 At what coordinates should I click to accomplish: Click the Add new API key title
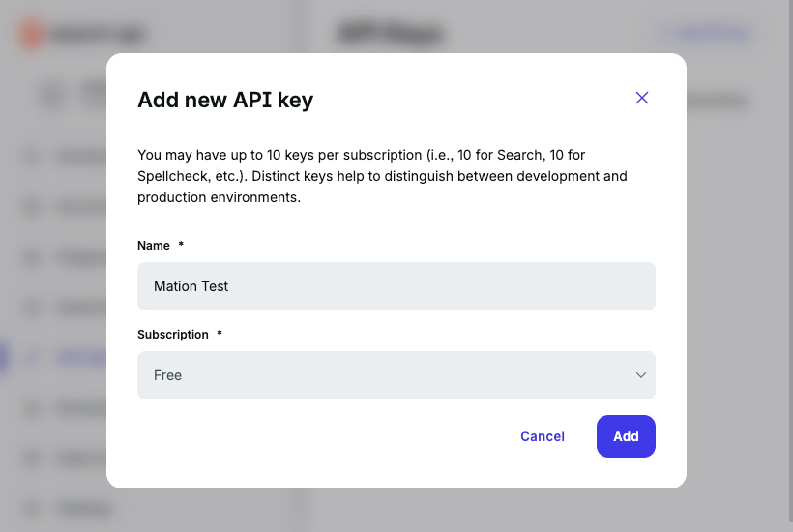point(225,100)
